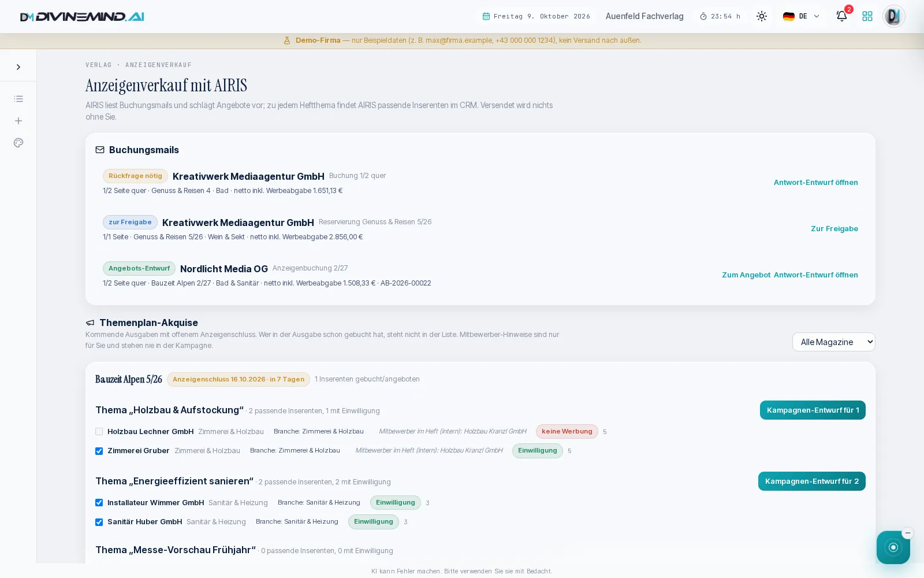The image size is (924, 578).
Task: Click the flask icon in the demo banner
Action: [287, 40]
